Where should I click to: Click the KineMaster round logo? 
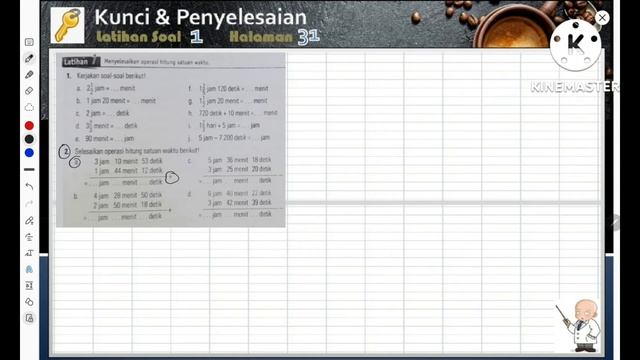576,45
